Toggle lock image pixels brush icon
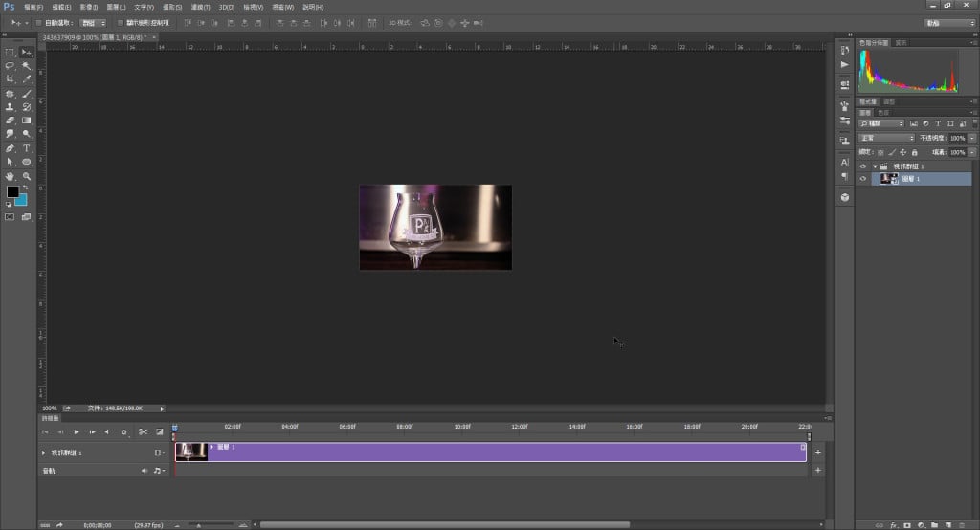The height and width of the screenshot is (530, 980). pos(892,152)
